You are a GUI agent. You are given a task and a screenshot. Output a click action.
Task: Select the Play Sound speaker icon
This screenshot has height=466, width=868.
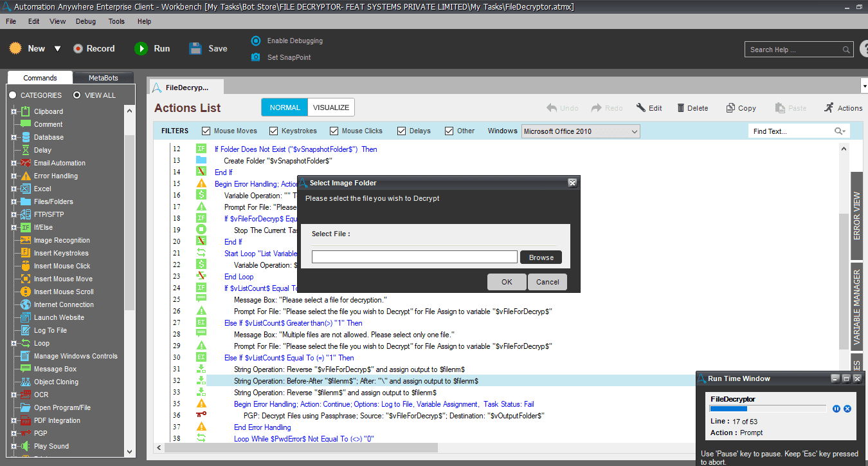25,446
